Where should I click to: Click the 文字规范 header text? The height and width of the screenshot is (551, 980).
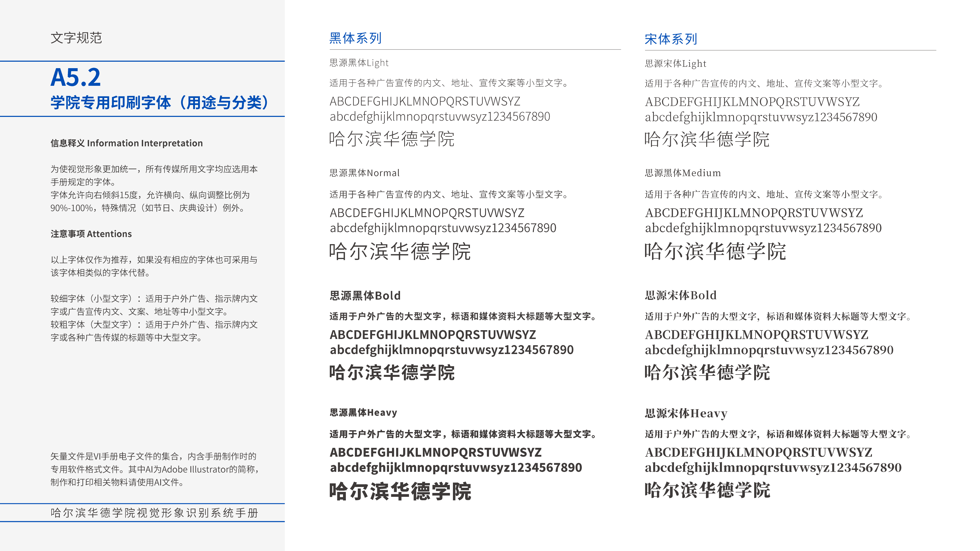(76, 38)
